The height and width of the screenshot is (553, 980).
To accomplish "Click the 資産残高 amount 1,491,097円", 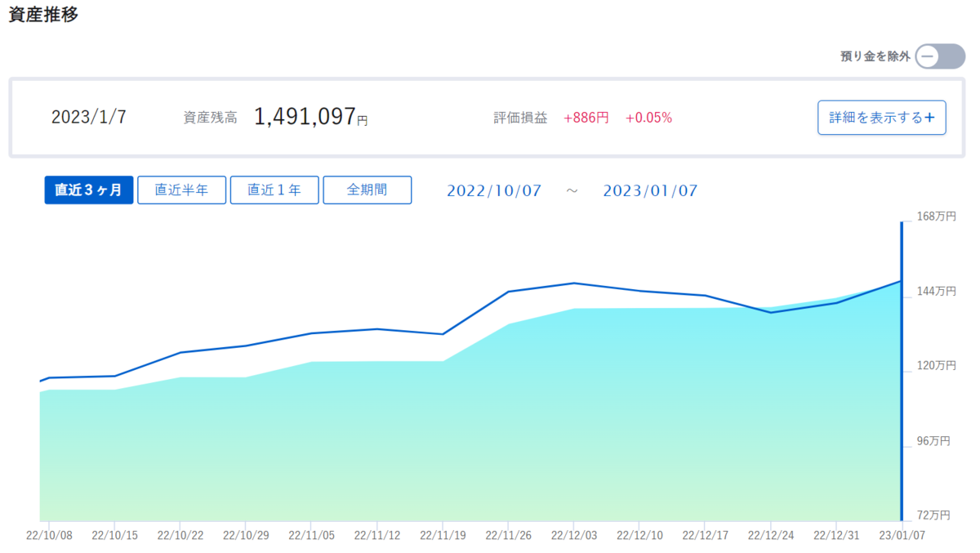I will pos(310,117).
